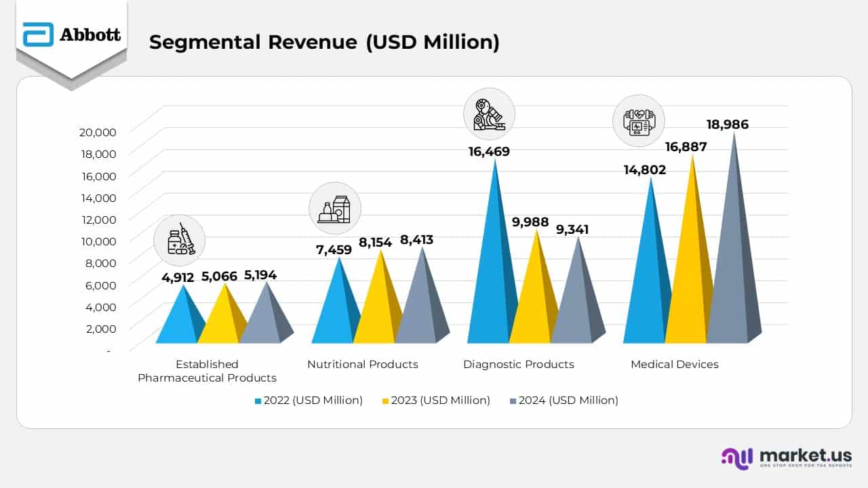This screenshot has width=868, height=488.
Task: Open the medical devices monitor icon
Action: 639,120
